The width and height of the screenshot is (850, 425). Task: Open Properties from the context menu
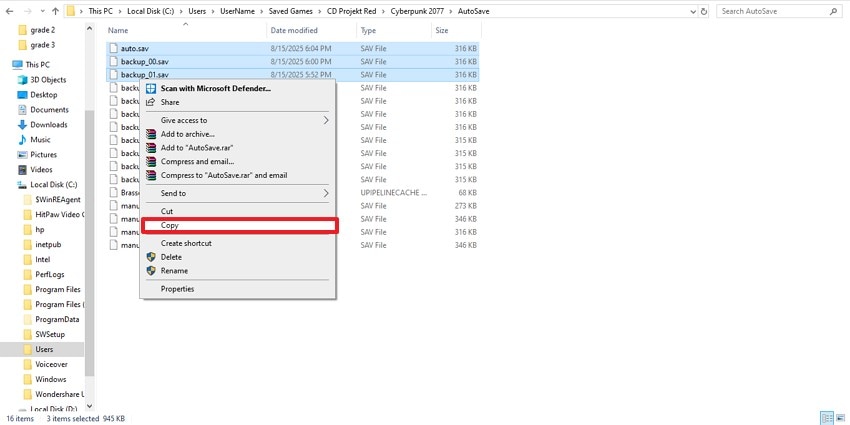[x=238, y=289]
